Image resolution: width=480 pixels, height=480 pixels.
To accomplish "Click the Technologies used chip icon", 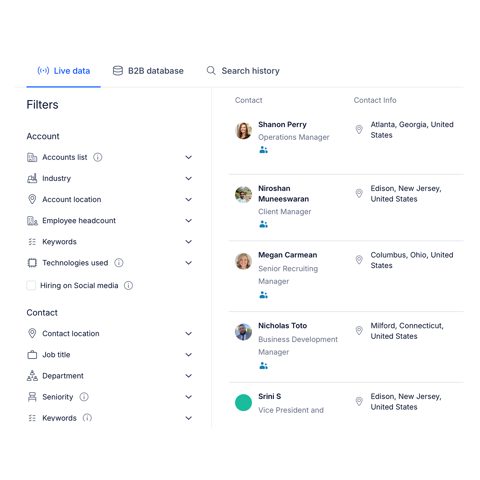I will [x=32, y=263].
